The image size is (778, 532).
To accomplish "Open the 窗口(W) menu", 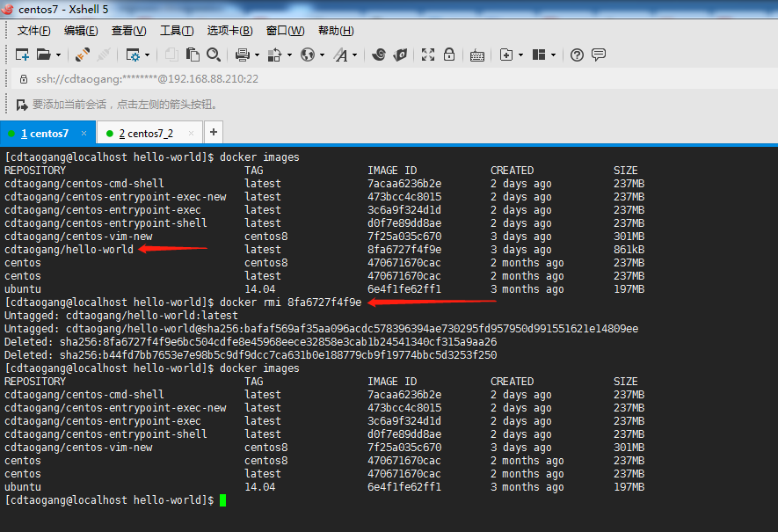I will [x=286, y=31].
